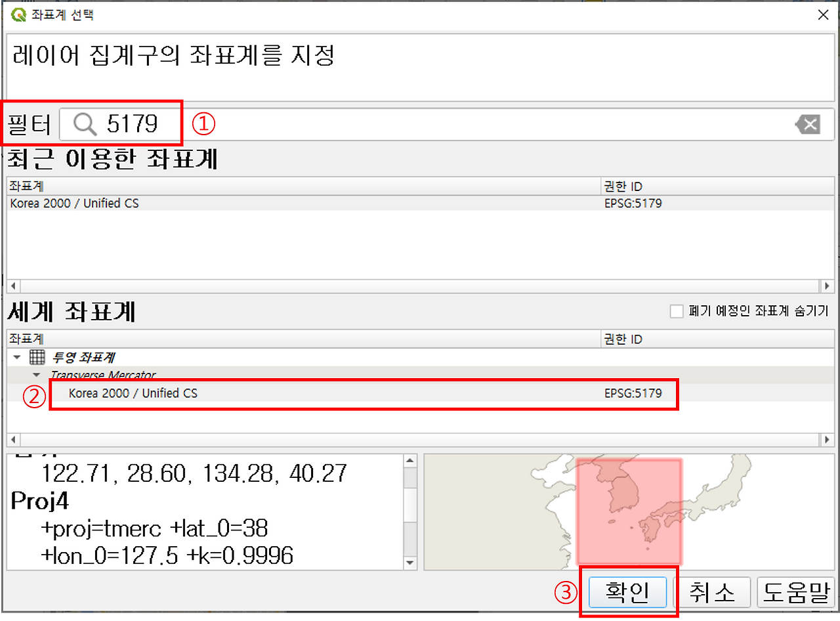Image resolution: width=840 pixels, height=621 pixels.
Task: Click left scroll arrow below world CRS list
Action: (13, 440)
